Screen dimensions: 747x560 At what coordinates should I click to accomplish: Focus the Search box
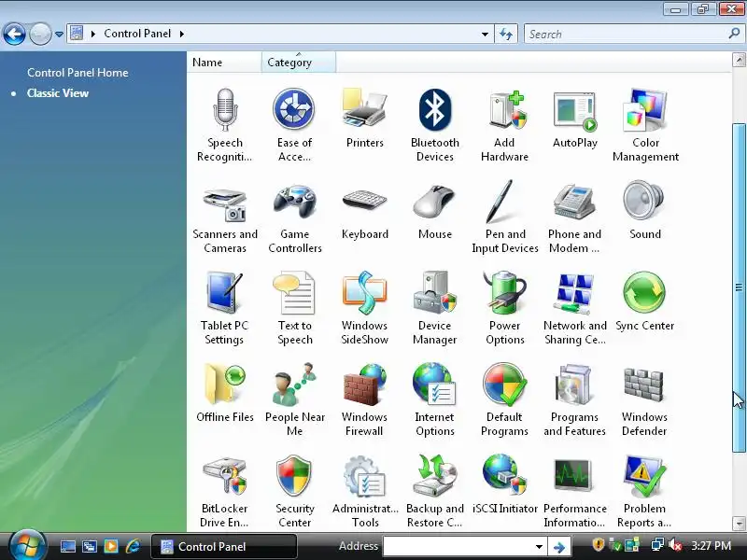[x=627, y=35]
